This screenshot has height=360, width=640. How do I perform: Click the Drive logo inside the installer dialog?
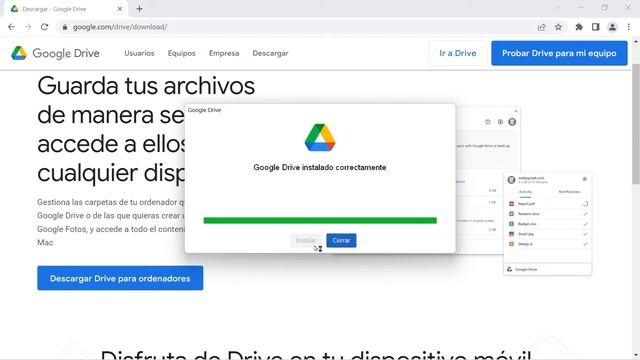coord(320,138)
